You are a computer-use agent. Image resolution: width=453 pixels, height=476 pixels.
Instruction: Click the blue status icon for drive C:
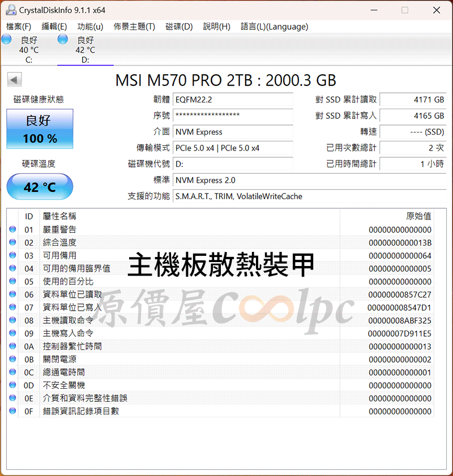pyautogui.click(x=6, y=40)
